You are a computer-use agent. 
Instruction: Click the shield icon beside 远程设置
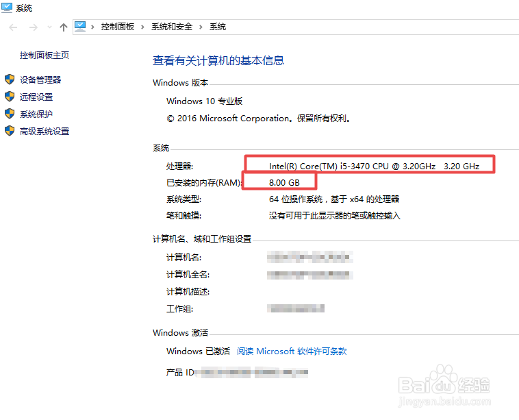[10, 97]
